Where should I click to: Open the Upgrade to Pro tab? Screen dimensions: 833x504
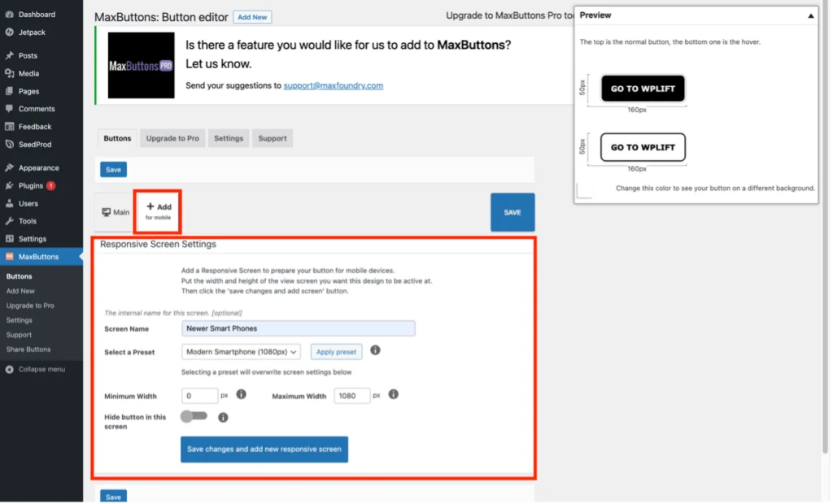tap(173, 139)
